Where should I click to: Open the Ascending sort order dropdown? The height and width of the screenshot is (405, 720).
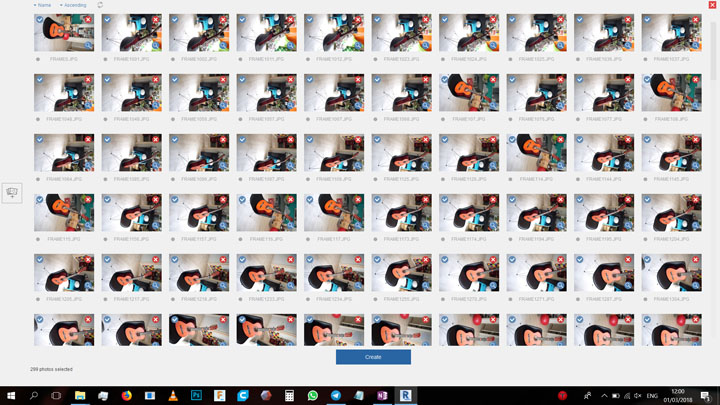73,5
